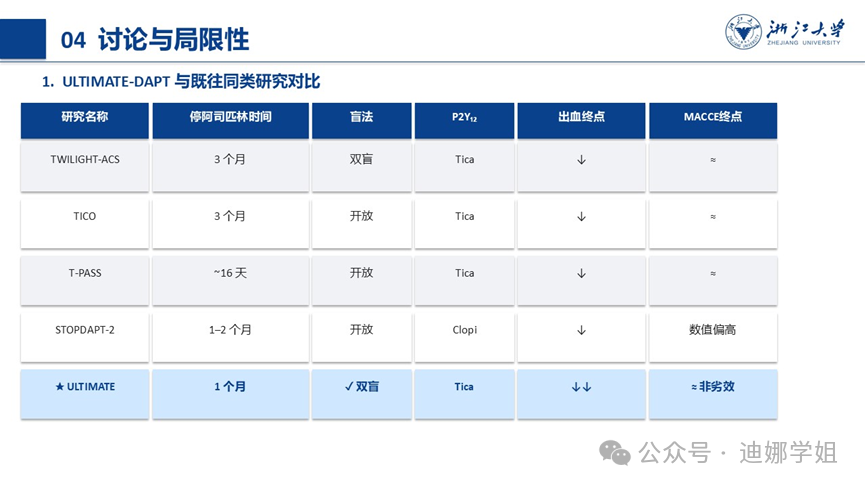The height and width of the screenshot is (487, 865).
Task: Click the Tica cell in TICO row
Action: tap(464, 224)
